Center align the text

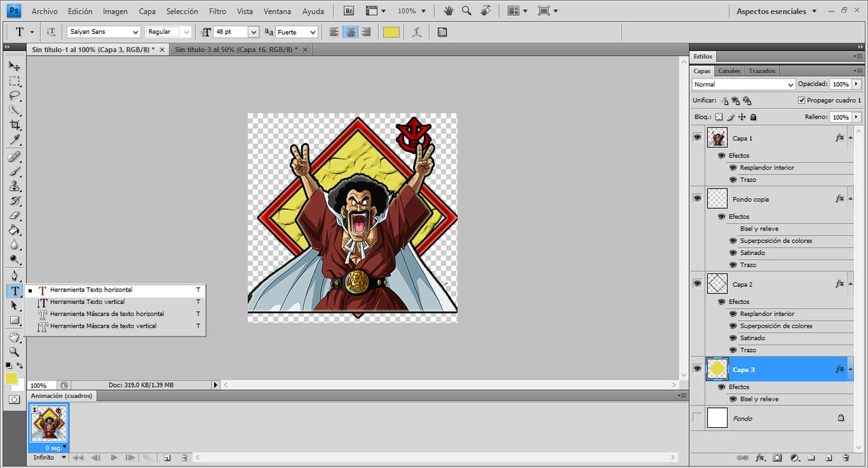(x=350, y=32)
